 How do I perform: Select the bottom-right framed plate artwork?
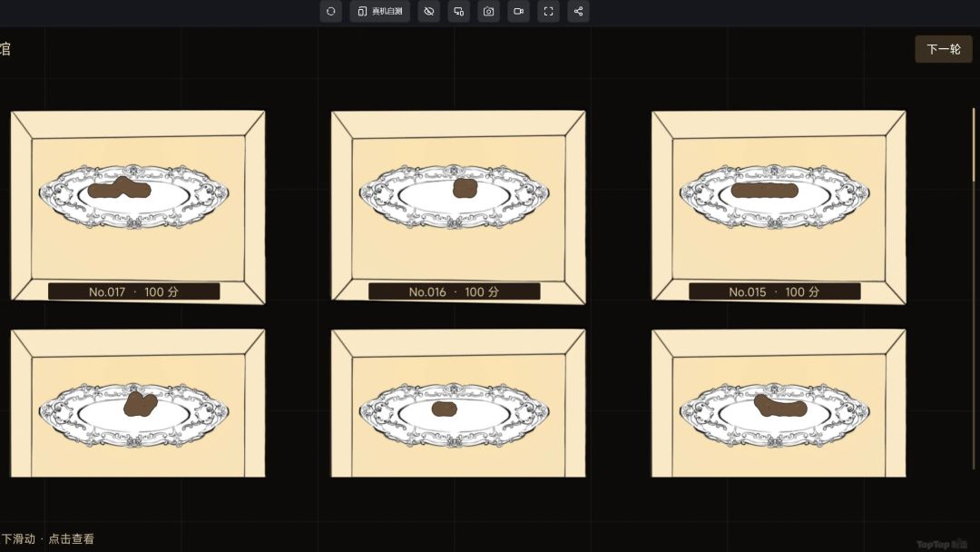779,403
